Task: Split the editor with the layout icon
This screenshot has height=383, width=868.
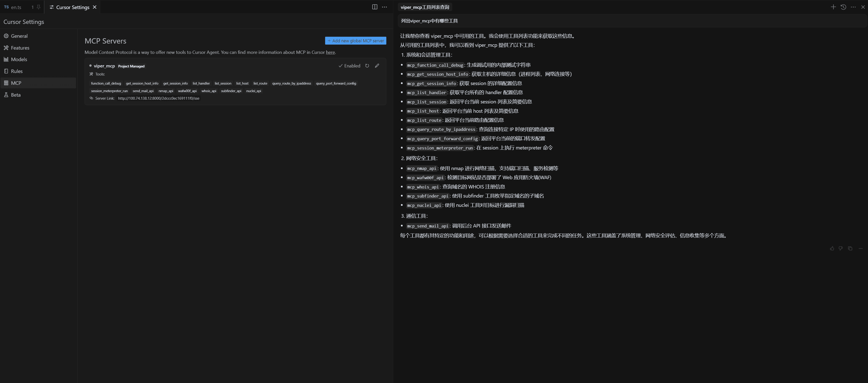Action: click(x=374, y=7)
